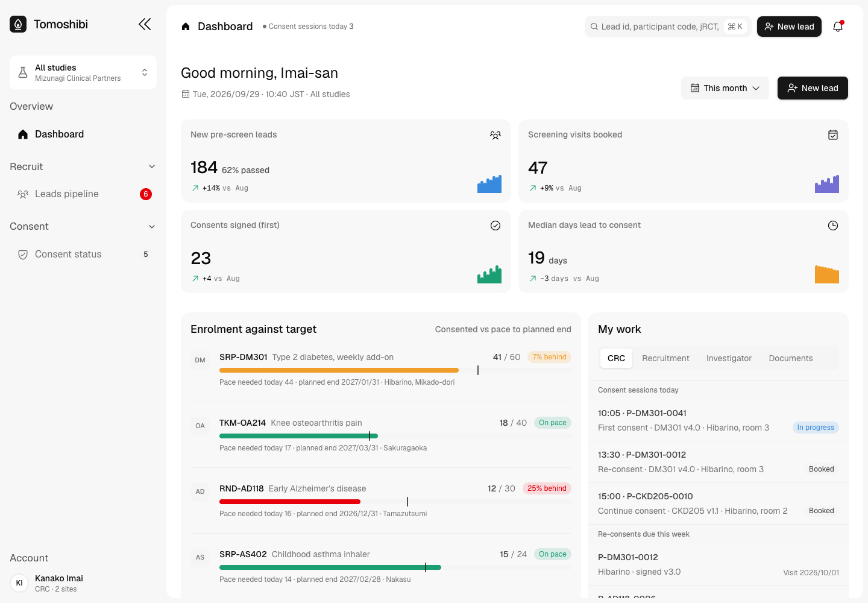Click the magnifier icon in search box

594,27
